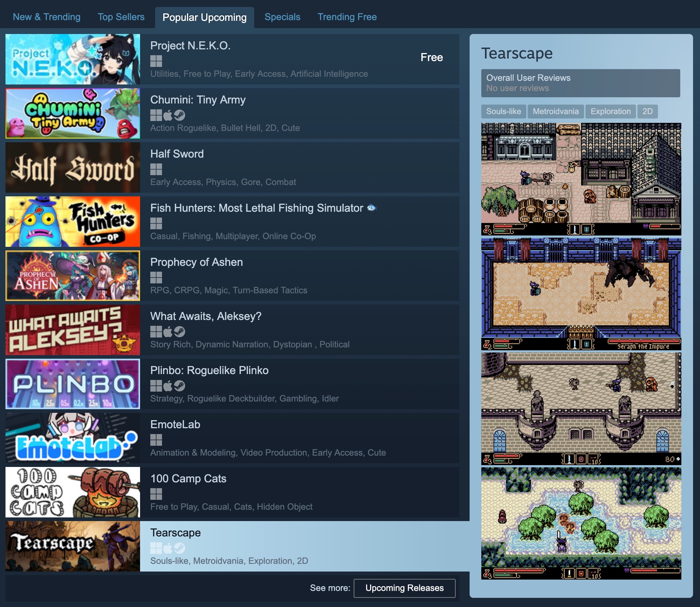The height and width of the screenshot is (607, 700).
Task: Click Windows icon under Project N.E.K.O.
Action: (x=156, y=61)
